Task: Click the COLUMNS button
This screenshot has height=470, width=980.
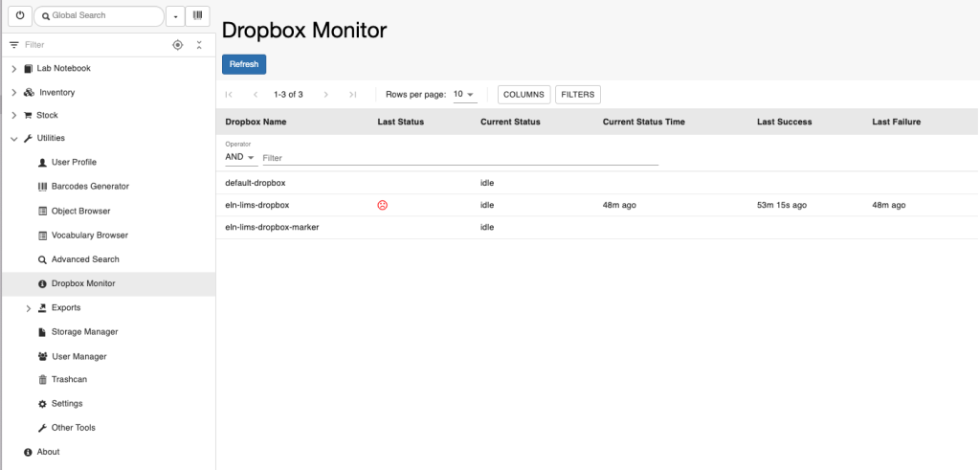Action: pos(523,95)
